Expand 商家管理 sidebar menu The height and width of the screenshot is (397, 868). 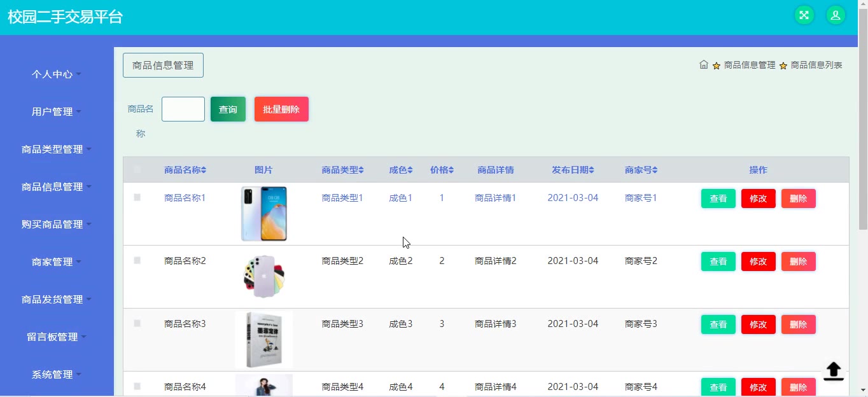tap(57, 261)
